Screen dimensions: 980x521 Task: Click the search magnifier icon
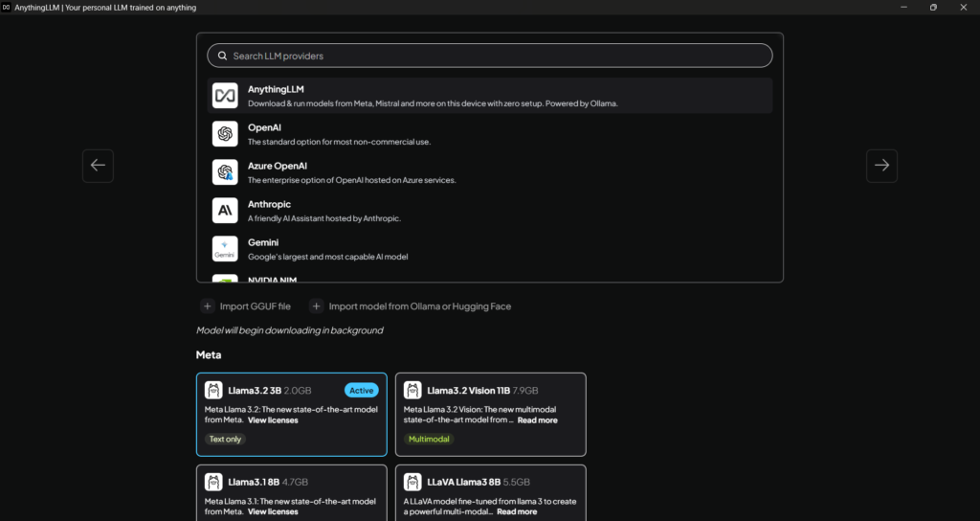tap(222, 56)
